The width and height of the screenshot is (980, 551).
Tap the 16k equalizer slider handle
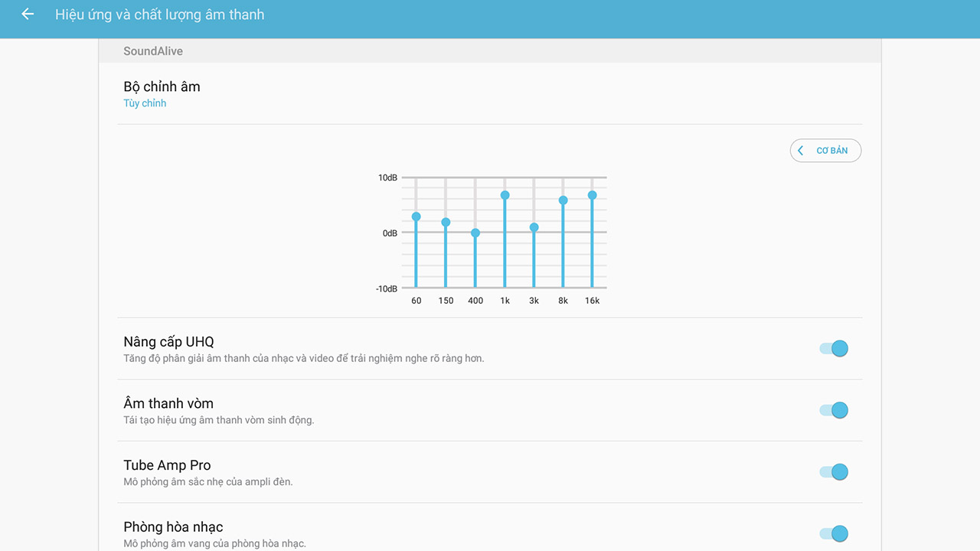(x=592, y=195)
